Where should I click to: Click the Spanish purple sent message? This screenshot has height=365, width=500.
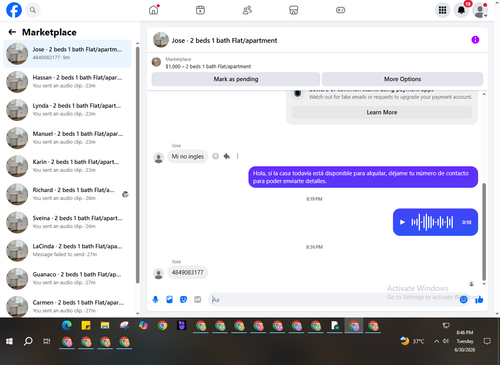point(363,177)
